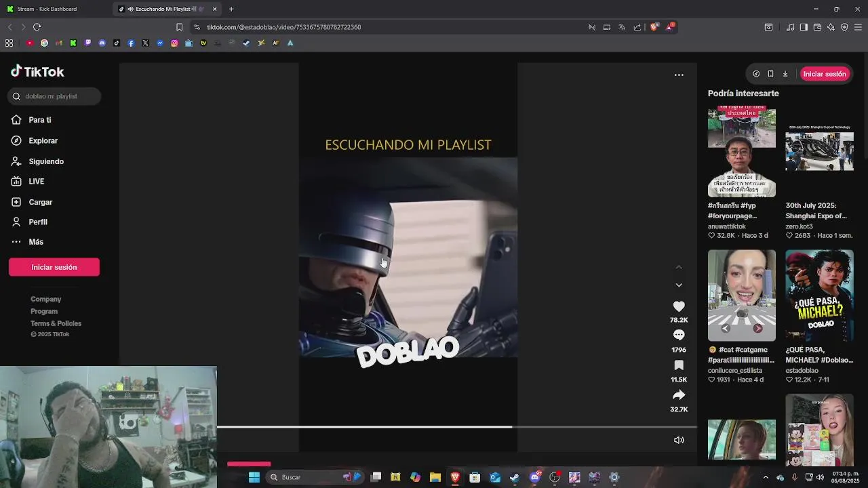Share the video via arrow icon
Image resolution: width=868 pixels, height=488 pixels.
coord(679,395)
